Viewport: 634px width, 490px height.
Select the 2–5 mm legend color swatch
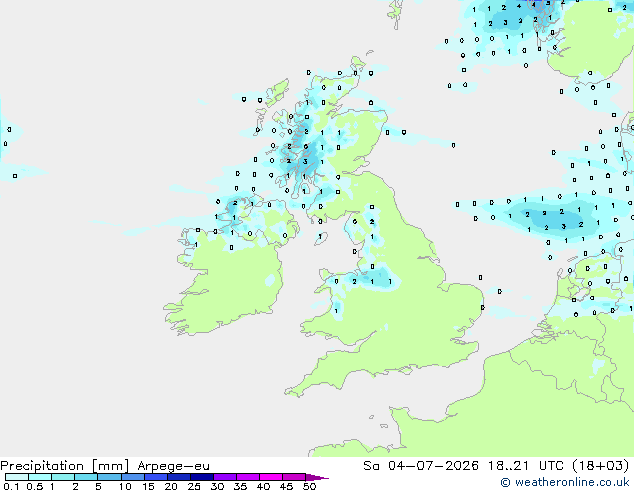(x=86, y=477)
